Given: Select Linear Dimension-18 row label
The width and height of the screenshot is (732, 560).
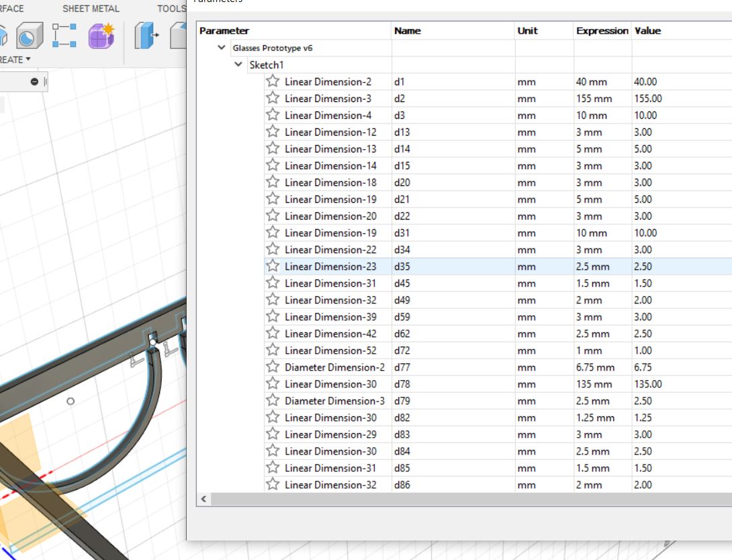Looking at the screenshot, I should click(x=330, y=183).
